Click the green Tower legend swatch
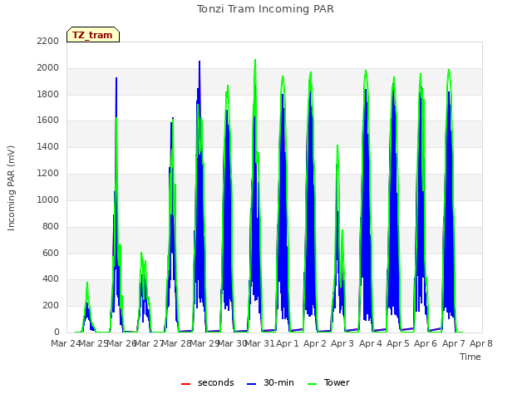This screenshot has width=532, height=399. point(312,384)
